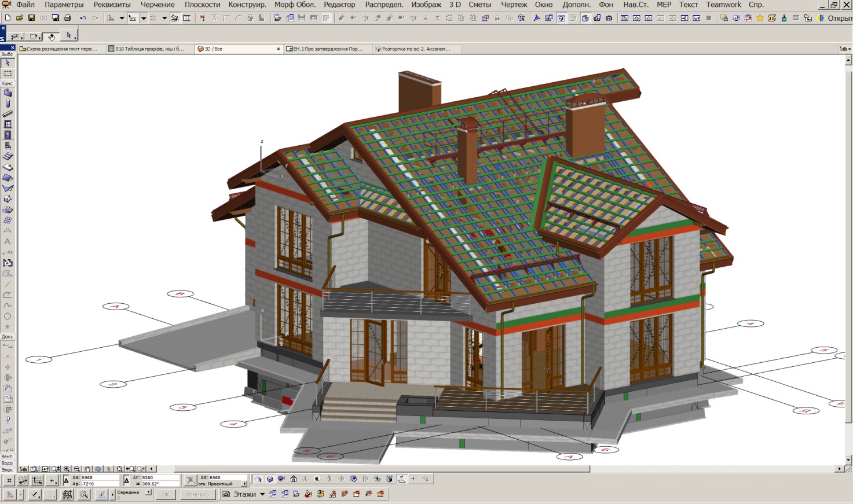Click the Отменить button
Image resolution: width=853 pixels, height=504 pixels.
point(197,494)
